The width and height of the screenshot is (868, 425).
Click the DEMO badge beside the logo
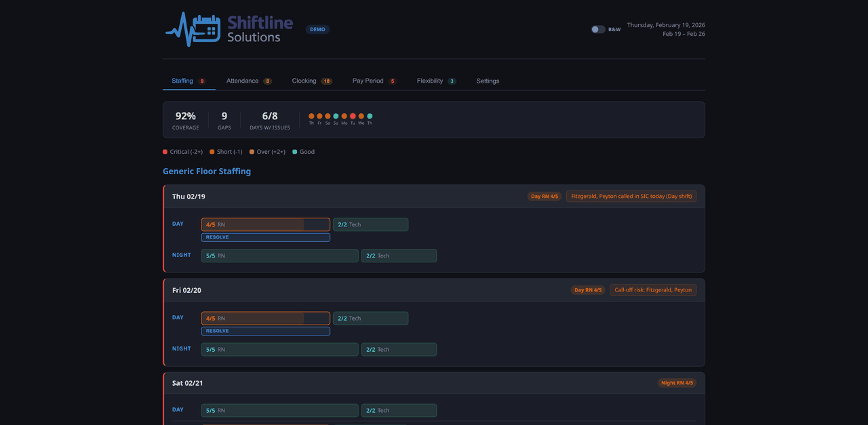coord(317,29)
